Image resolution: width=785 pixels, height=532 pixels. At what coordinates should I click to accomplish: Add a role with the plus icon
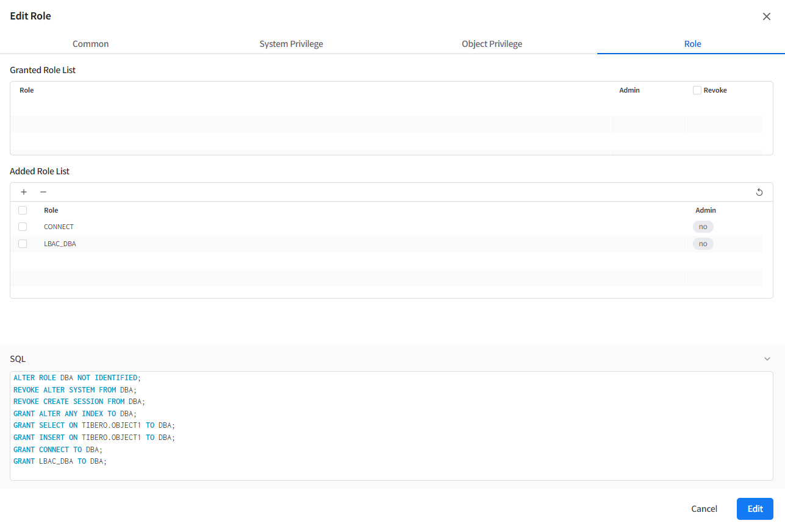click(24, 192)
